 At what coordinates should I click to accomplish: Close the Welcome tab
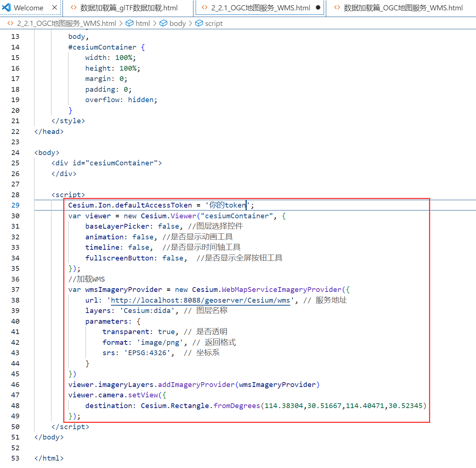tap(54, 7)
